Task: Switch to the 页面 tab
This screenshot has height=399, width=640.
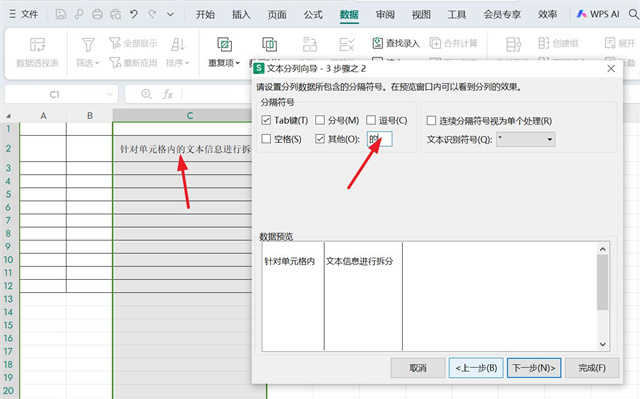Action: (277, 15)
